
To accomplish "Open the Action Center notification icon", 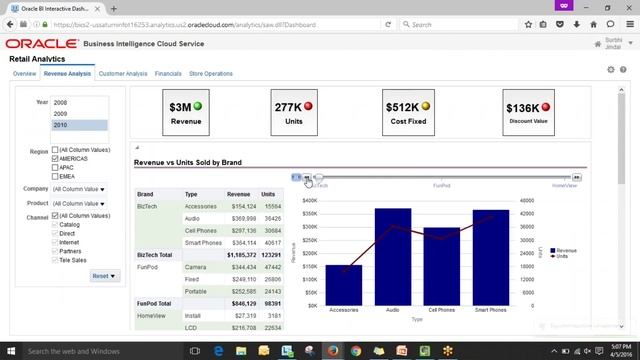I will (x=599, y=351).
